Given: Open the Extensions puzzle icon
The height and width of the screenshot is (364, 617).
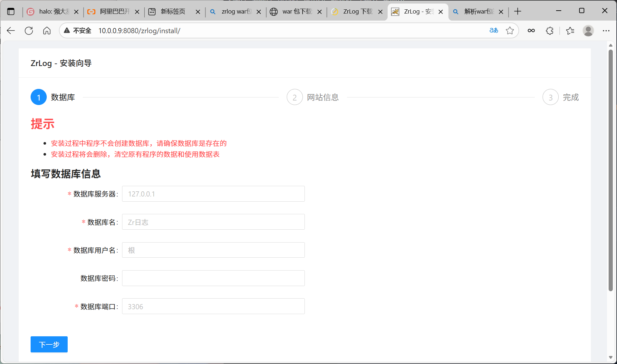Looking at the screenshot, I should point(550,31).
